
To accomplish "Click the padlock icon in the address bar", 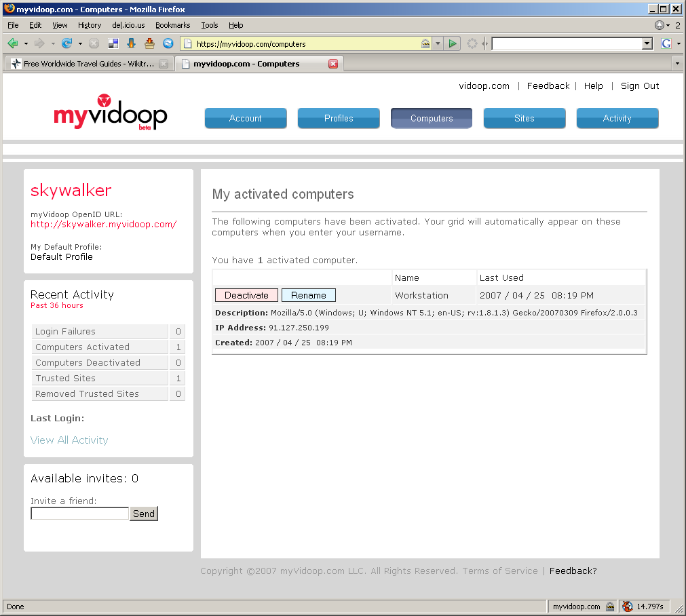I will [425, 43].
